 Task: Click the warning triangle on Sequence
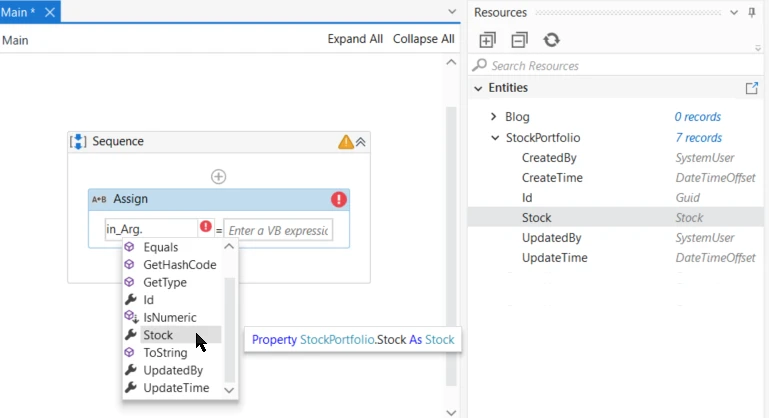(345, 142)
